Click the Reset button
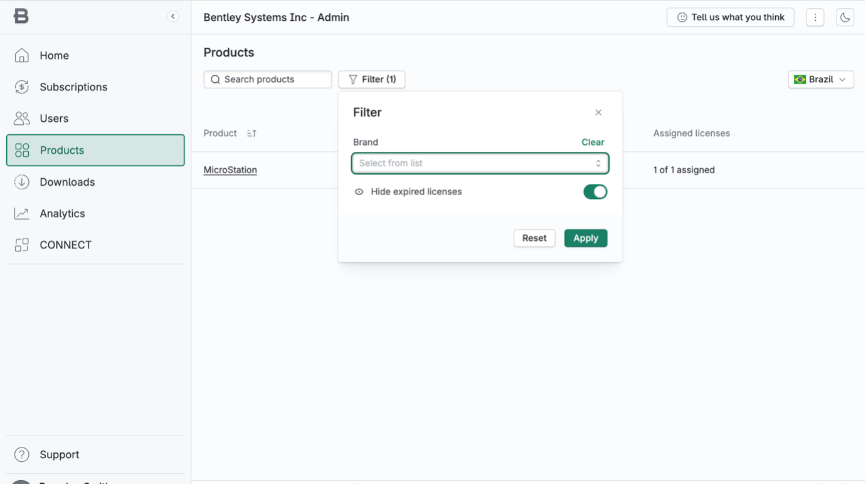 [x=536, y=238]
